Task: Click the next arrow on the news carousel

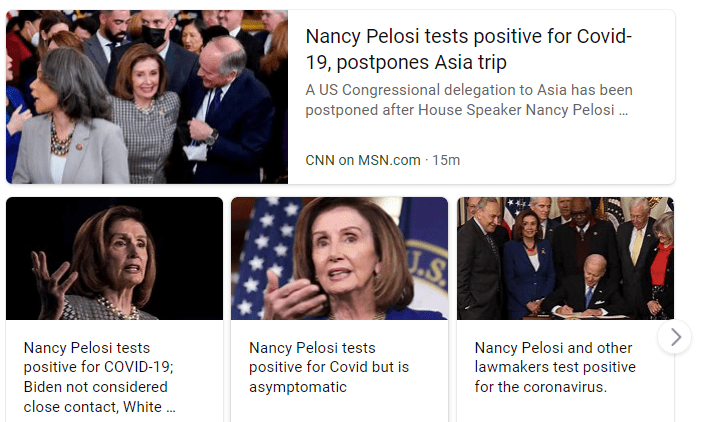Action: (x=675, y=337)
